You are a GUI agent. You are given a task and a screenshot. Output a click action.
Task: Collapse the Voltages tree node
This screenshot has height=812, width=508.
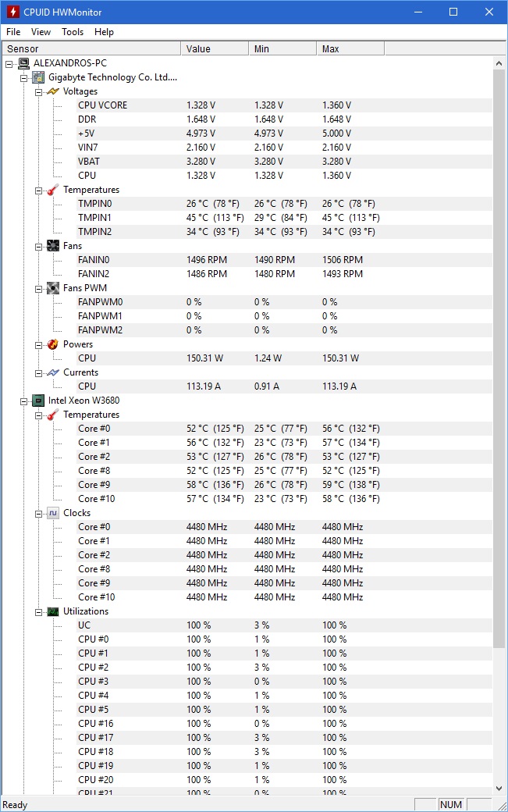(x=38, y=92)
